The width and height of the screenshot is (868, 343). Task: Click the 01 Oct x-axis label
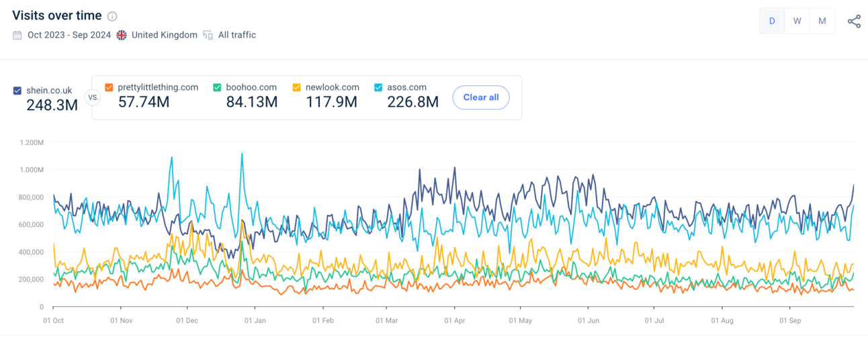54,321
